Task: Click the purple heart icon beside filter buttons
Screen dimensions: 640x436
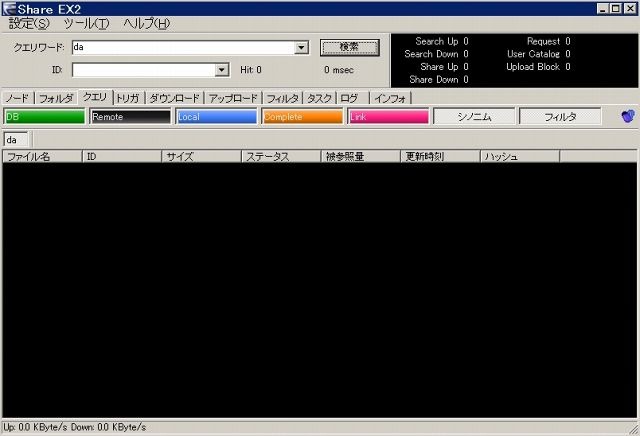Action: (628, 116)
